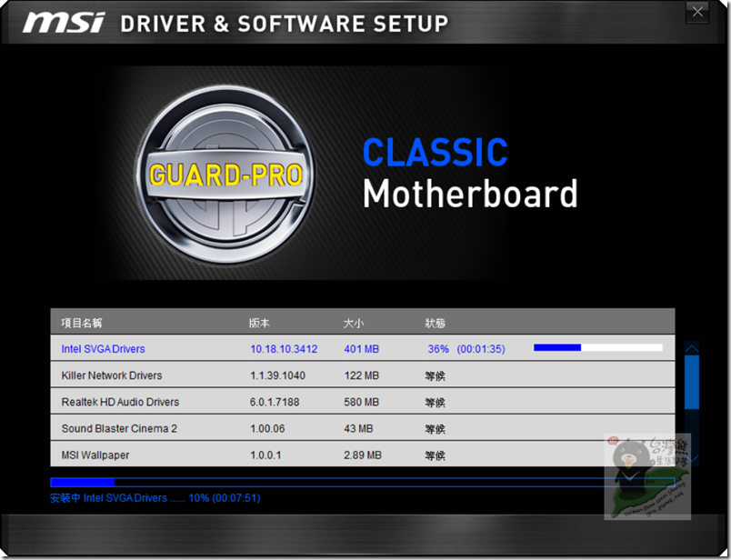Click the 580 MB size value
The image size is (731, 560).
[361, 402]
